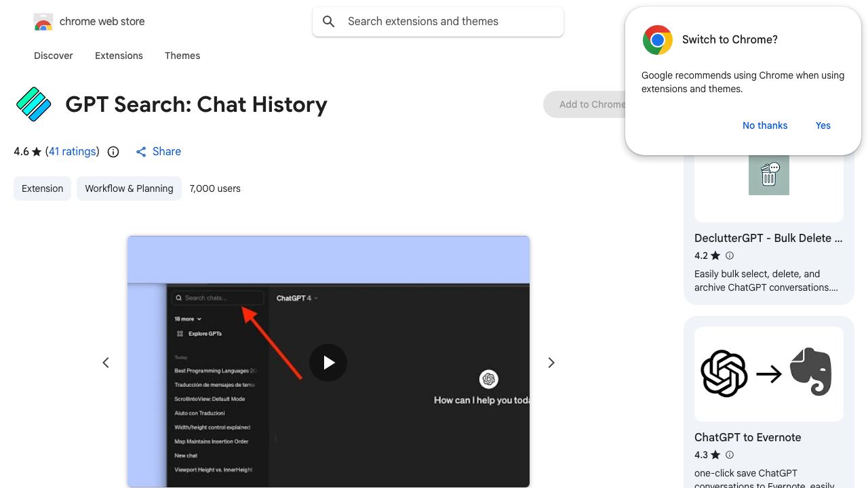The image size is (868, 488).
Task: Open the 41 ratings link
Action: (x=73, y=152)
